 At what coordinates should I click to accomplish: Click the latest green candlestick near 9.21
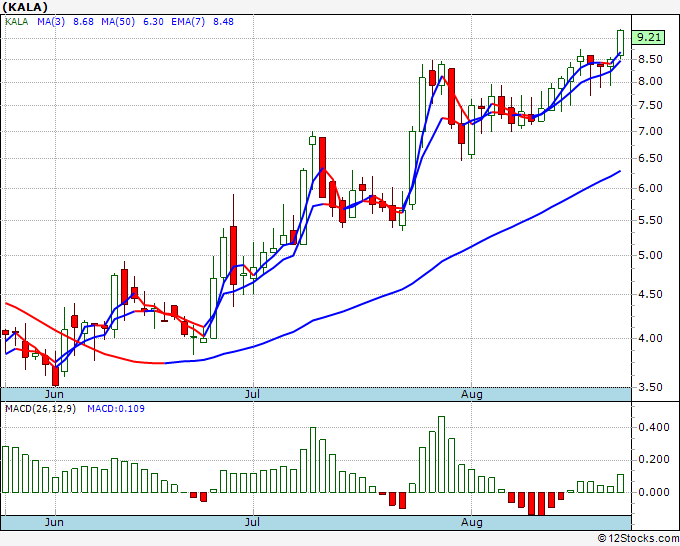pos(621,42)
